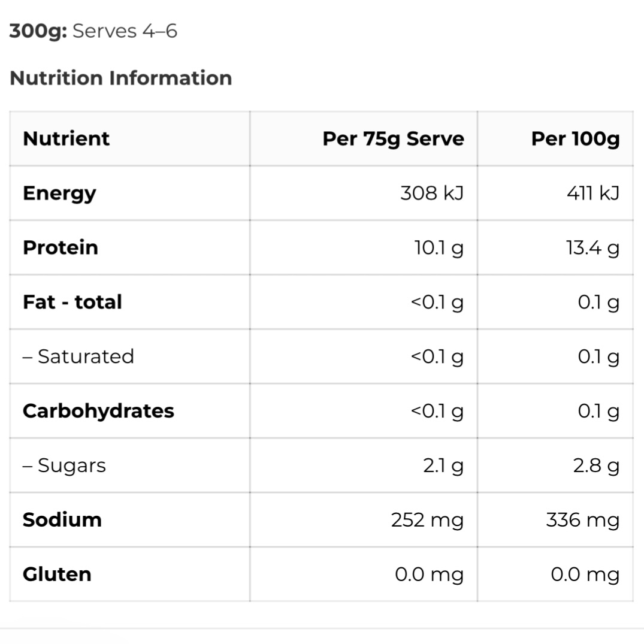This screenshot has height=644, width=644.
Task: Select the Carbohydrates row label
Action: pyautogui.click(x=98, y=411)
